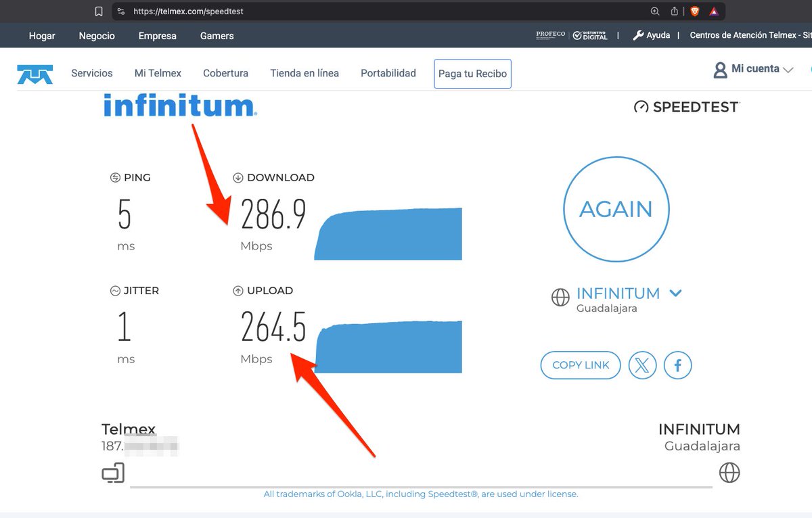Screen dimensions: 812x518
Task: Open the Cobertura menu item
Action: (x=225, y=73)
